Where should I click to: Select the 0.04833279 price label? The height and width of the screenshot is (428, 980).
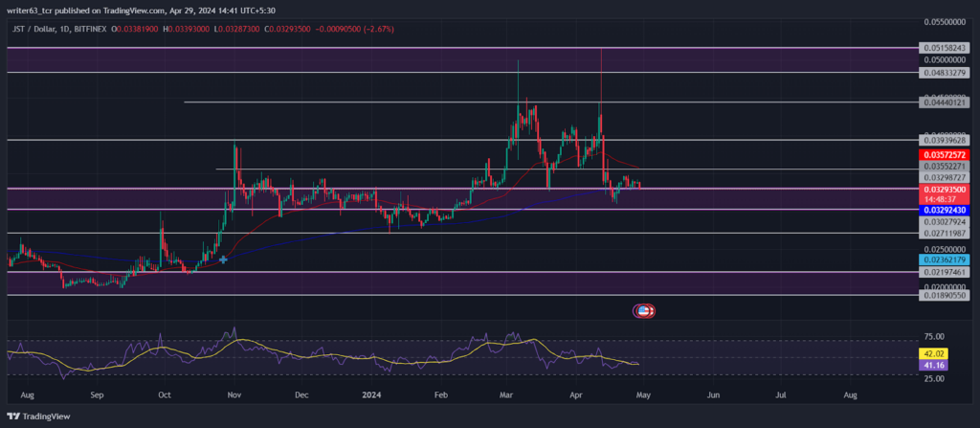[945, 73]
